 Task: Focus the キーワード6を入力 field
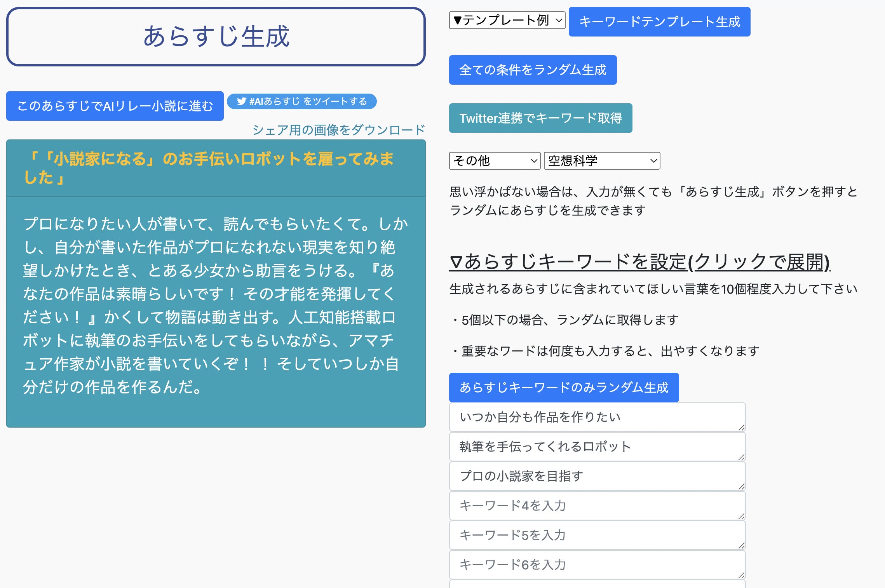pyautogui.click(x=597, y=565)
